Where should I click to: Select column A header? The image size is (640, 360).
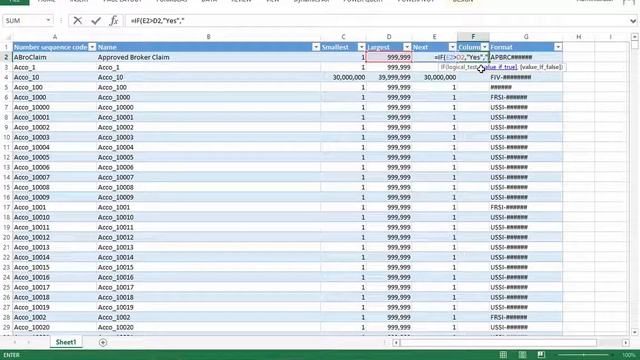(x=55, y=37)
